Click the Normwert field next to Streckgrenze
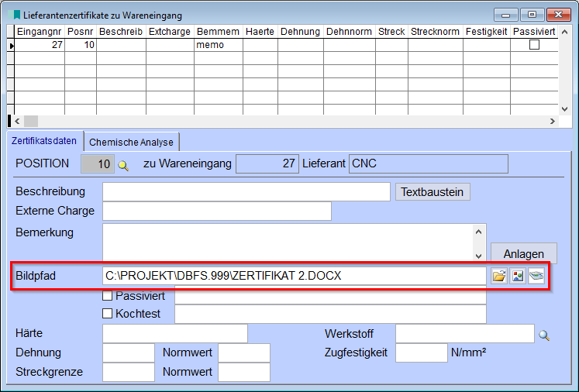The height and width of the screenshot is (392, 579). point(244,372)
